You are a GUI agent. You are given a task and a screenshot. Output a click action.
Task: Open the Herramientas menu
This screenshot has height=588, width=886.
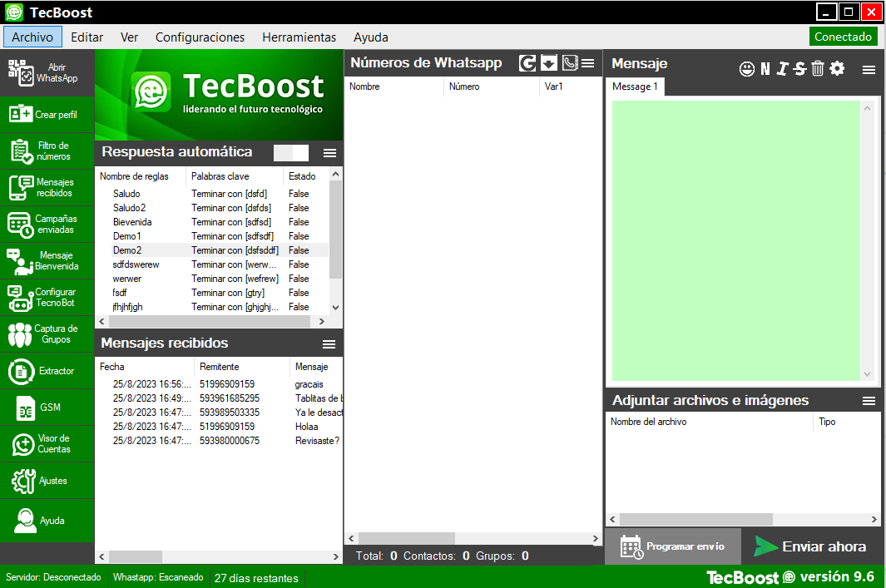[299, 37]
